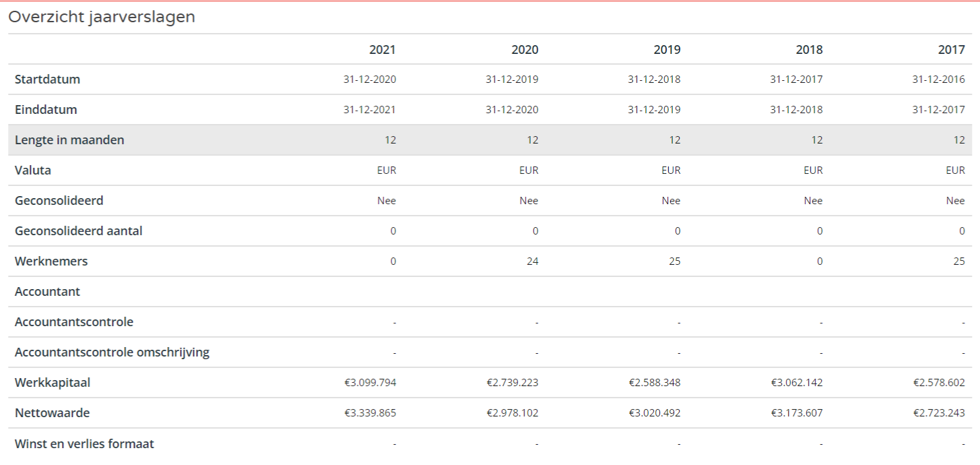
Task: Click Nettowaarde value €3.173.607 for 2018
Action: click(x=797, y=413)
